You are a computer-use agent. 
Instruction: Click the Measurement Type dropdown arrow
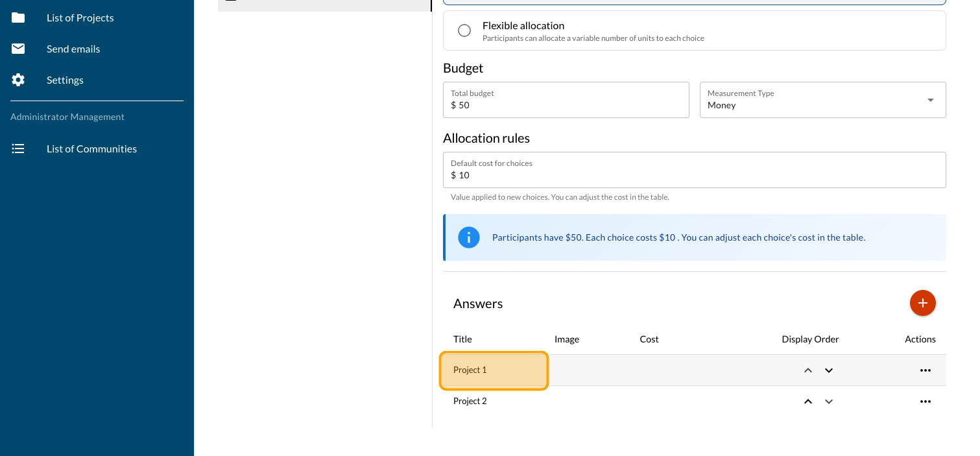click(x=931, y=100)
